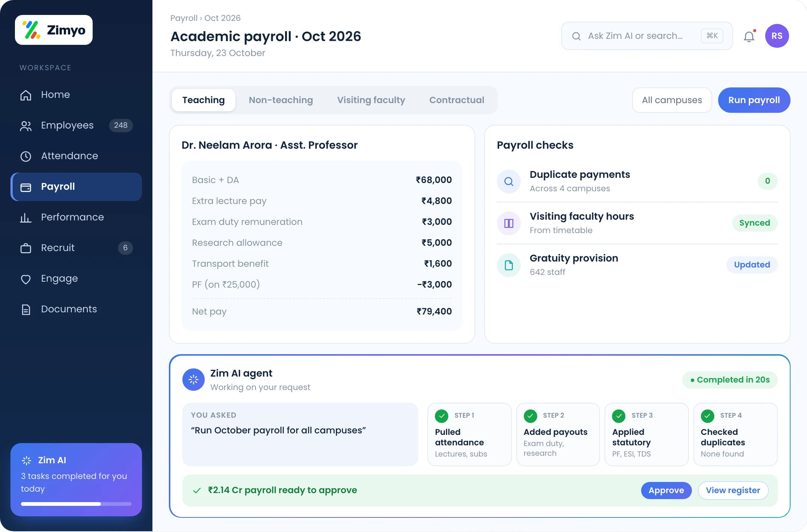Click the Recruit 6 count badge
This screenshot has width=807, height=532.
(125, 248)
